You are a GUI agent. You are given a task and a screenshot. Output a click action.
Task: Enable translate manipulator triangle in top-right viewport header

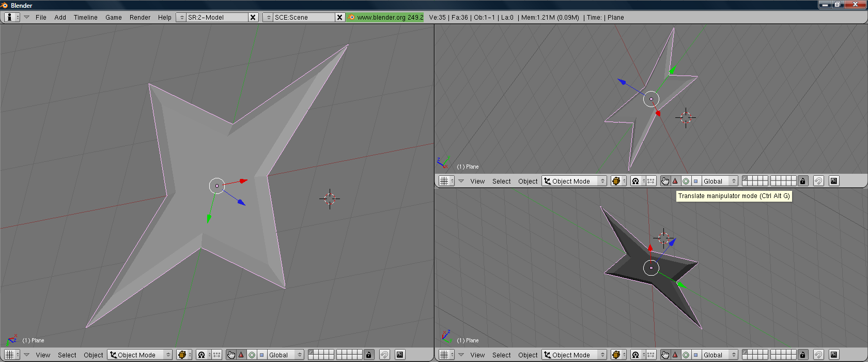pos(675,181)
